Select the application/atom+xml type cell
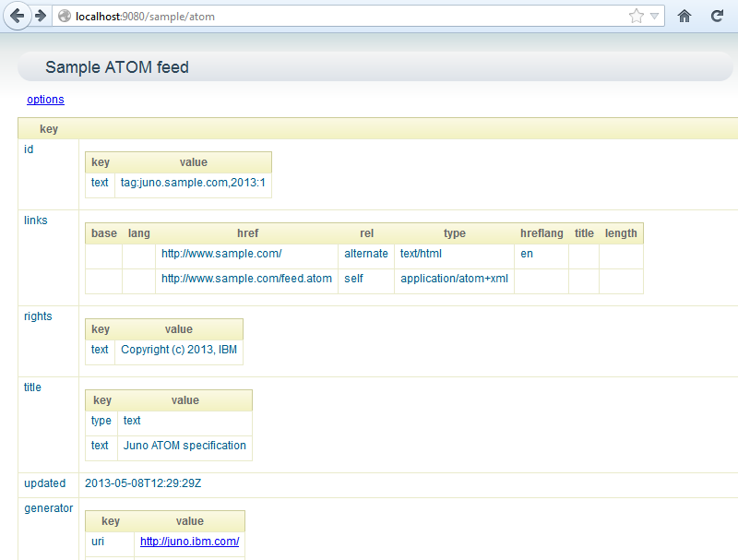 pos(454,279)
